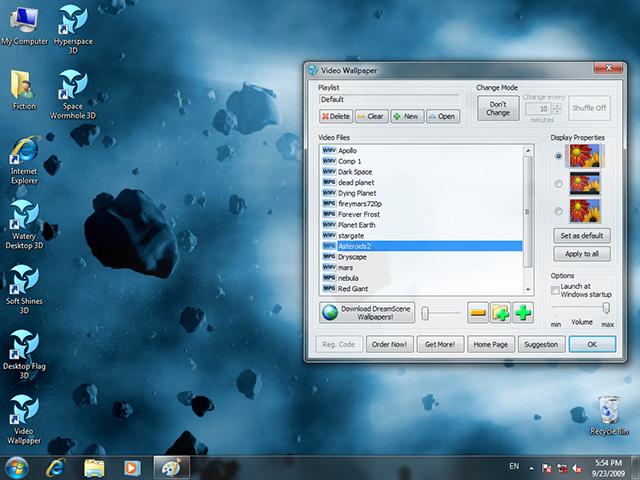Select the Recycle Bin icon
Viewport: 640px width, 480px height.
(x=609, y=415)
